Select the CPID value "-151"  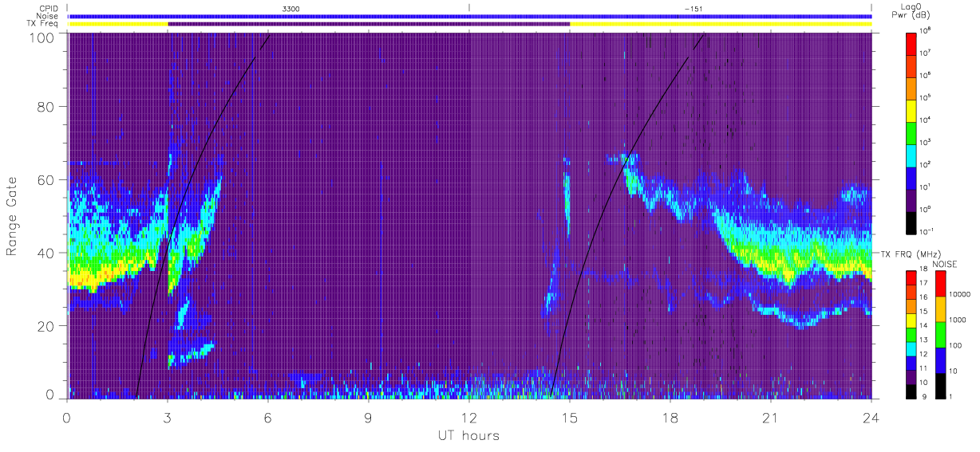click(693, 9)
